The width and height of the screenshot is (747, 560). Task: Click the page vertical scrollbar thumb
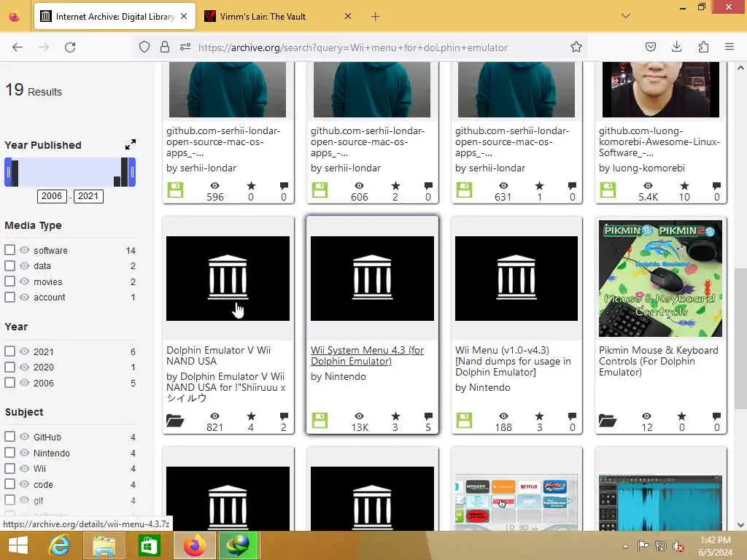pyautogui.click(x=740, y=338)
